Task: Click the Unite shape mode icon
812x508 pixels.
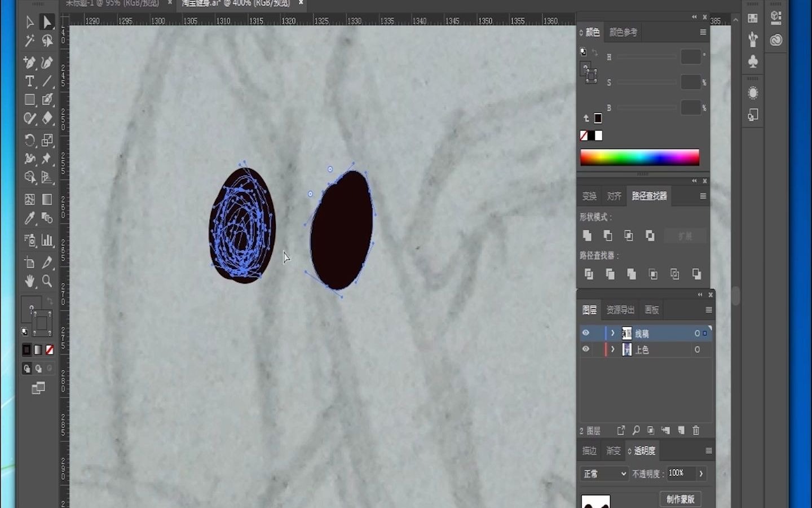Action: point(587,235)
